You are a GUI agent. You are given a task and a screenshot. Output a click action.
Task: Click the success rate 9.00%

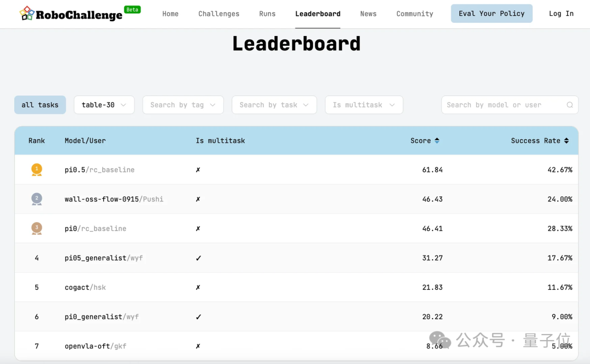pyautogui.click(x=562, y=317)
